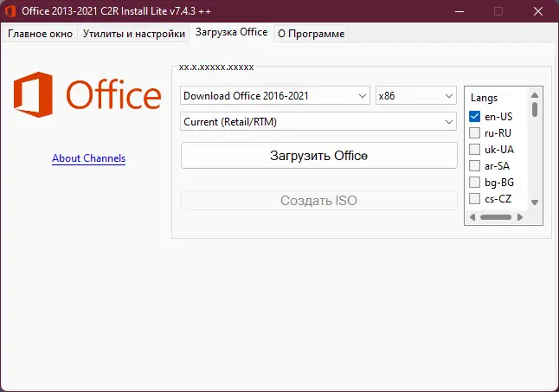
Task: Select the Загрузка Office tab
Action: point(231,32)
